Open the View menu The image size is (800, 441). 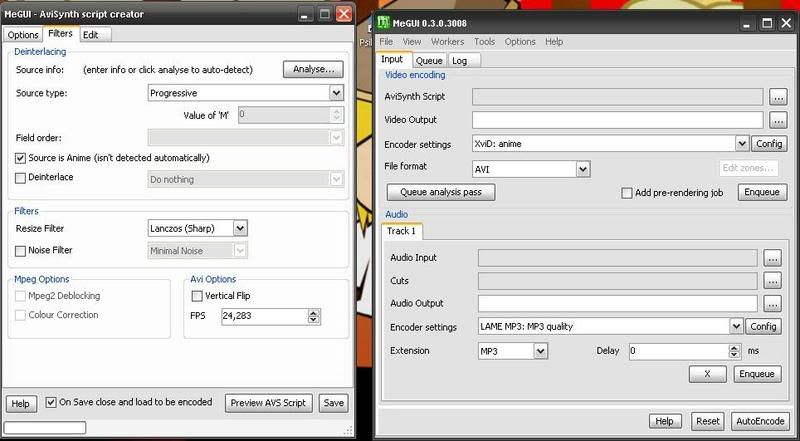pos(412,41)
